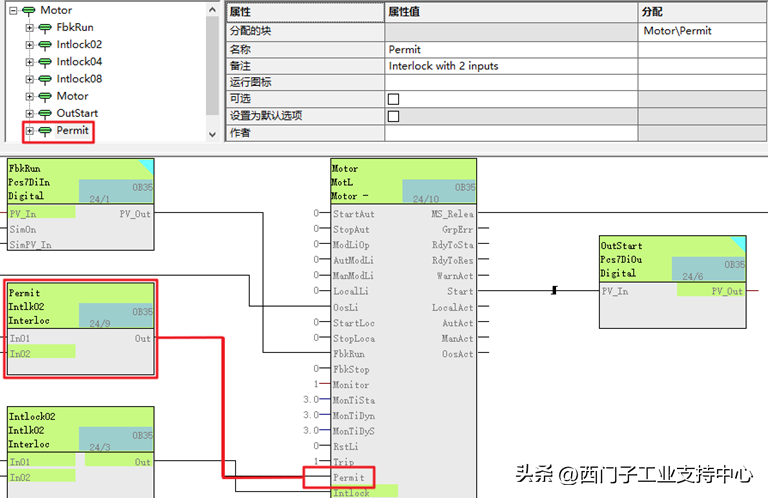Screen dimensions: 768x498
Task: Click the Intlock02 block icon in tree
Action: point(45,45)
